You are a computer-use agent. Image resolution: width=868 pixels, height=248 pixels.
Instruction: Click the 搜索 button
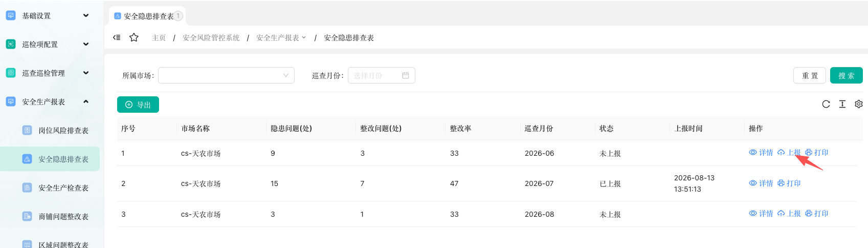coord(847,75)
